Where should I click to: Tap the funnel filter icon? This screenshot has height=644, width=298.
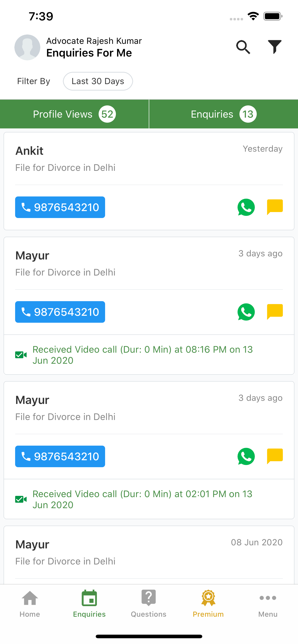point(275,47)
